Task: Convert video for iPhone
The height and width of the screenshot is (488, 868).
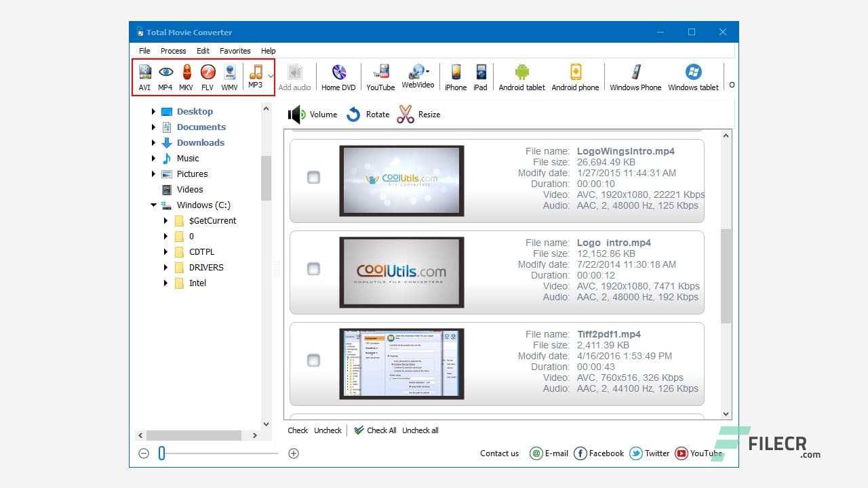Action: (455, 76)
